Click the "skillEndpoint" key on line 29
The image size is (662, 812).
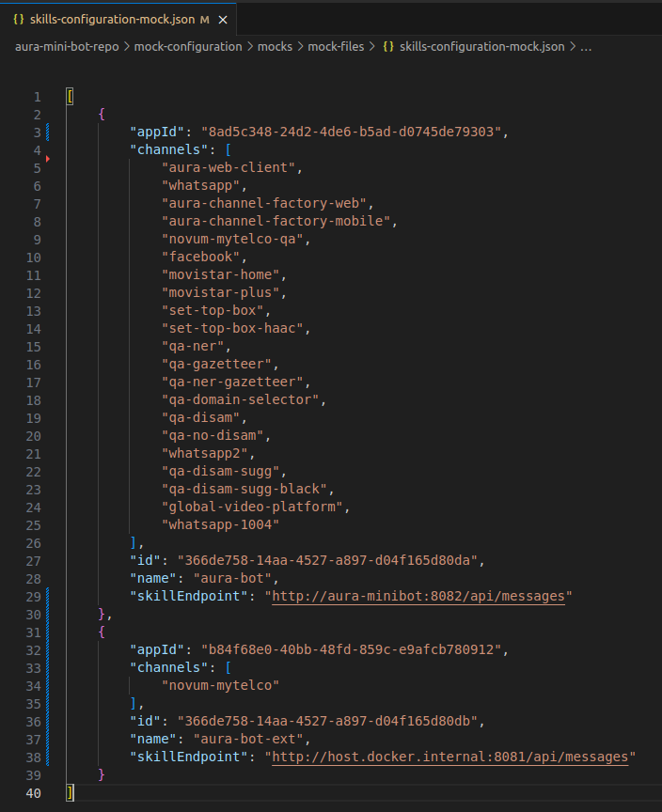[x=189, y=596]
